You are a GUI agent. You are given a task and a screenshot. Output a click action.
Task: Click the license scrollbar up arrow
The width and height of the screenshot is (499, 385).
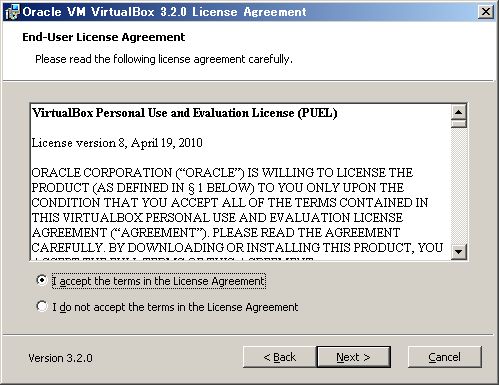(459, 112)
